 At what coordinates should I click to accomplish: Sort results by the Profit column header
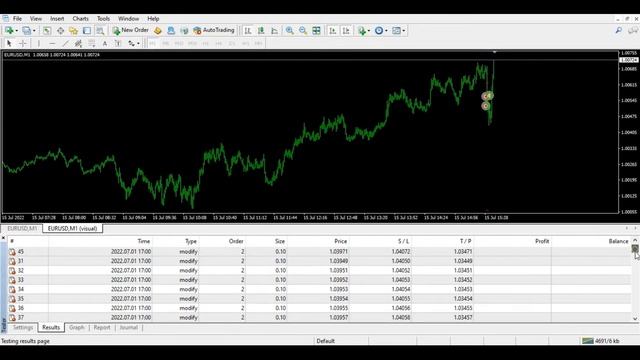click(x=512, y=241)
